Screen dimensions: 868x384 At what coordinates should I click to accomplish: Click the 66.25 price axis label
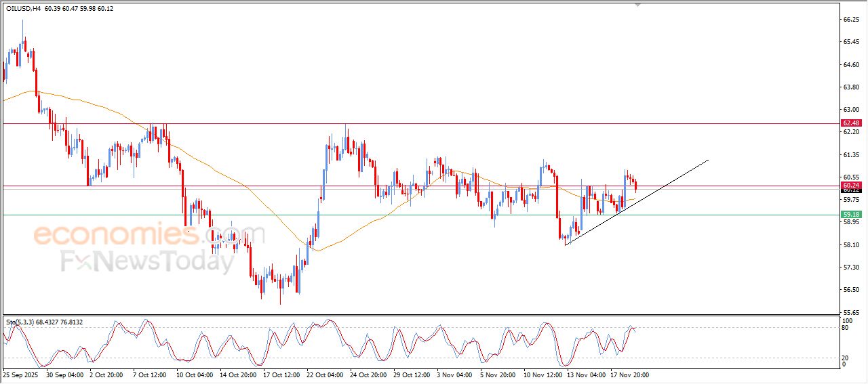[x=850, y=20]
